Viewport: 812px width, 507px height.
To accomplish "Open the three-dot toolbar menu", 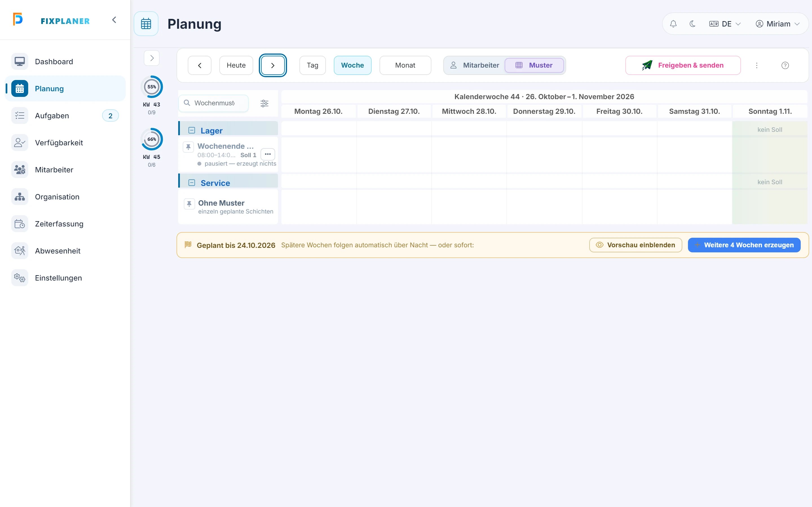I will (x=757, y=65).
